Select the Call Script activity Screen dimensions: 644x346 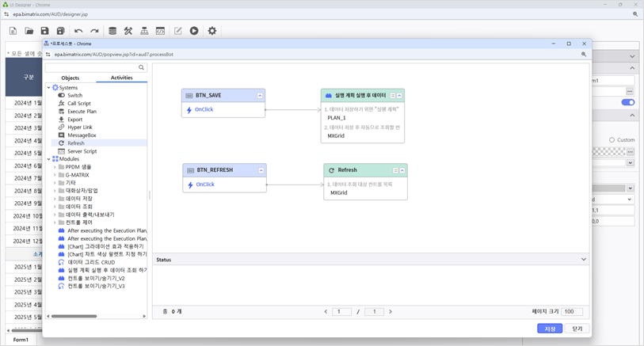78,104
